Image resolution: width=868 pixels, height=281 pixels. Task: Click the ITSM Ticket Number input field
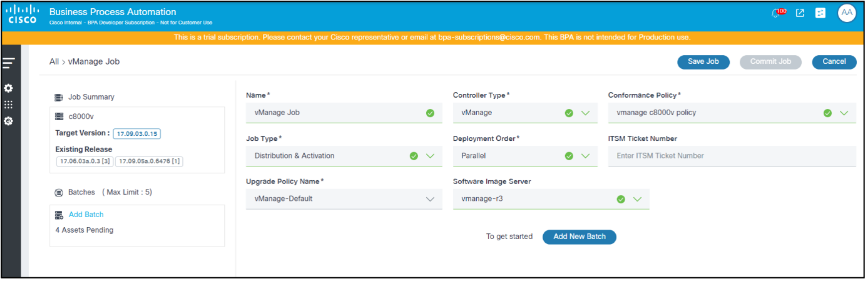click(732, 156)
